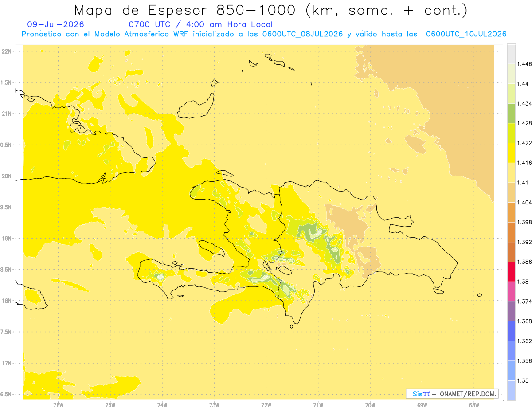This screenshot has height=411, width=532.
Task: Click the tan legend swatch between 1.404 and 1.41
Action: click(511, 192)
